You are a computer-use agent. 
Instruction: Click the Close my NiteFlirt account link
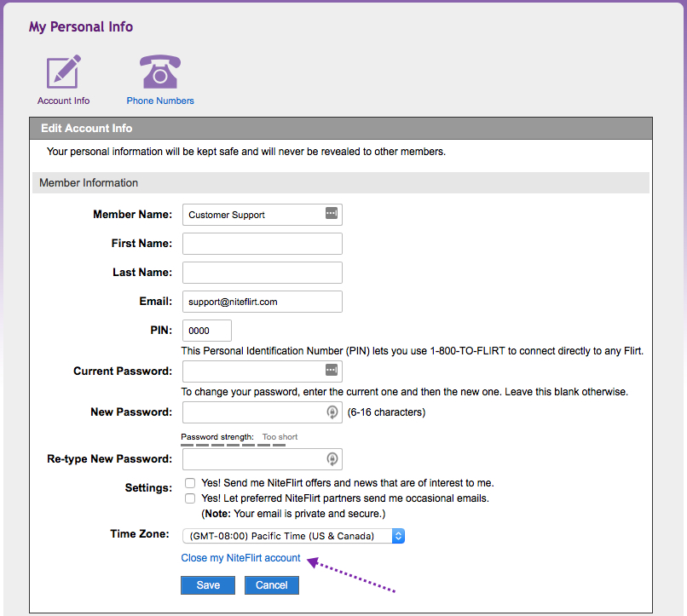click(x=240, y=558)
